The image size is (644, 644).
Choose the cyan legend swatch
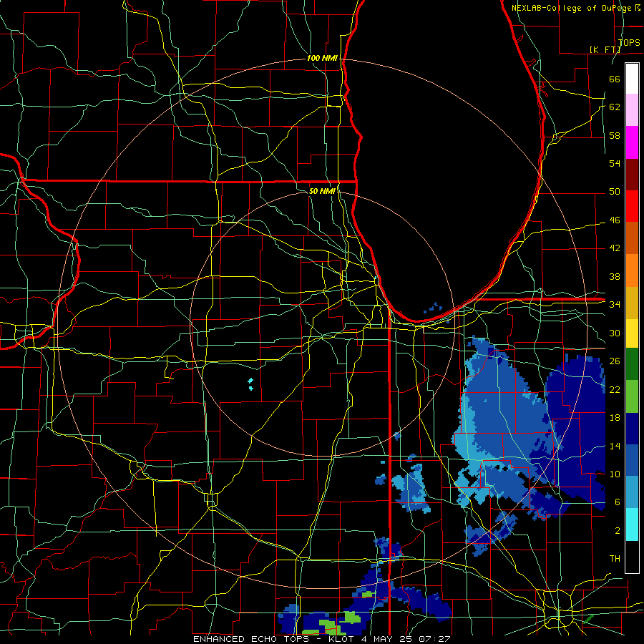coord(632,525)
